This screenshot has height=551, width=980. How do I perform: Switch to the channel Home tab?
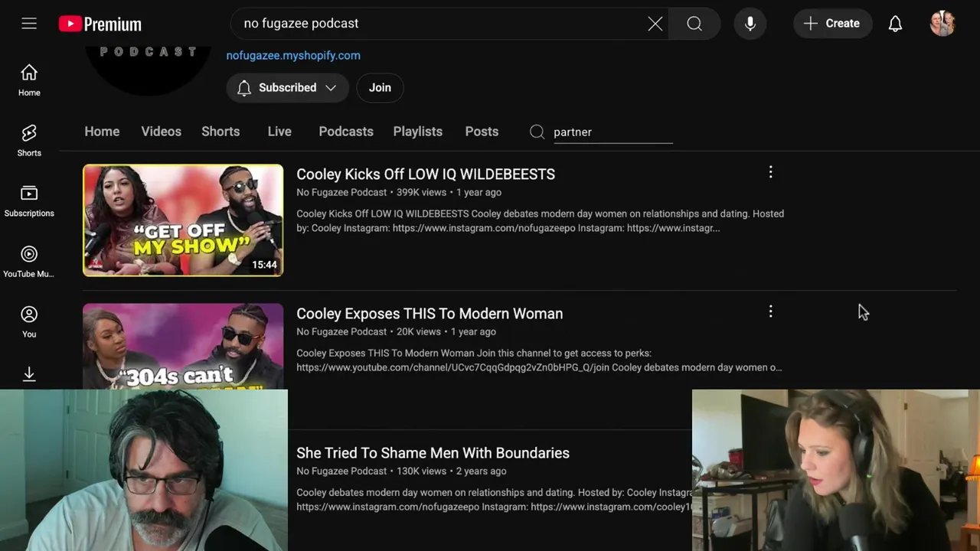[x=102, y=132]
